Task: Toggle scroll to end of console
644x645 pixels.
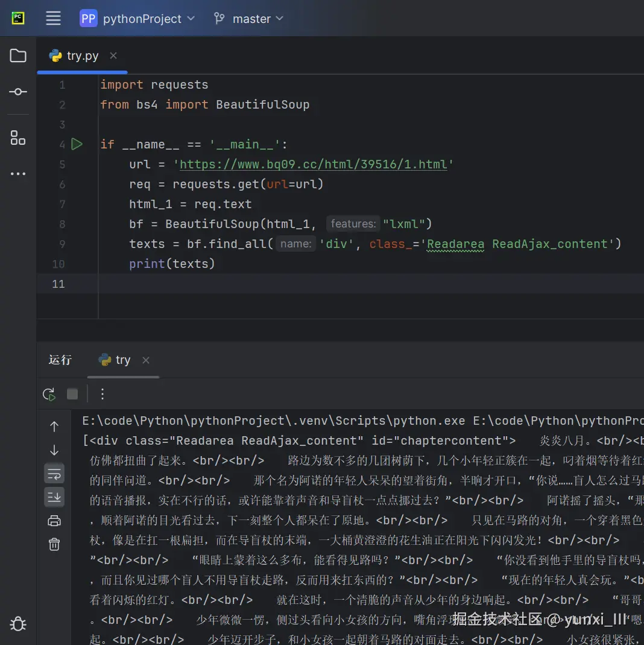Action: tap(54, 497)
